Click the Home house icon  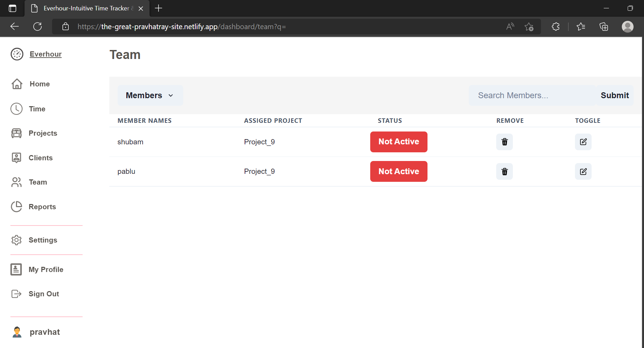(17, 84)
